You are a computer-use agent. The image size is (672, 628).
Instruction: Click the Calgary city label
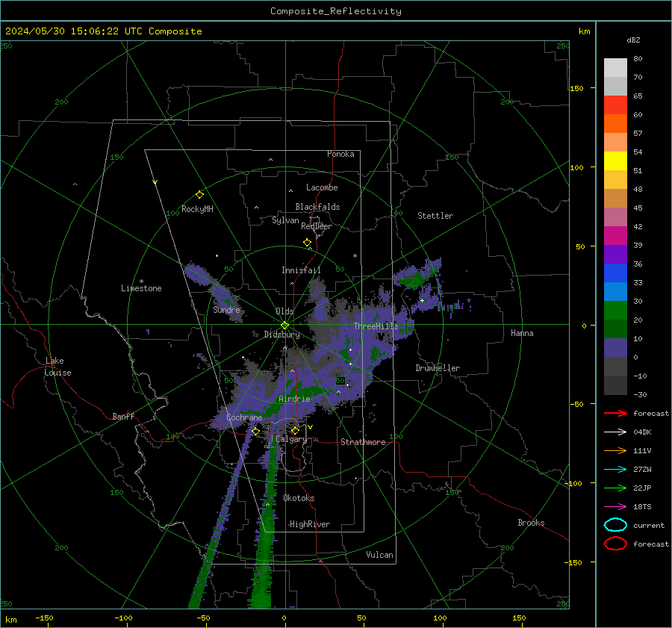coord(291,439)
